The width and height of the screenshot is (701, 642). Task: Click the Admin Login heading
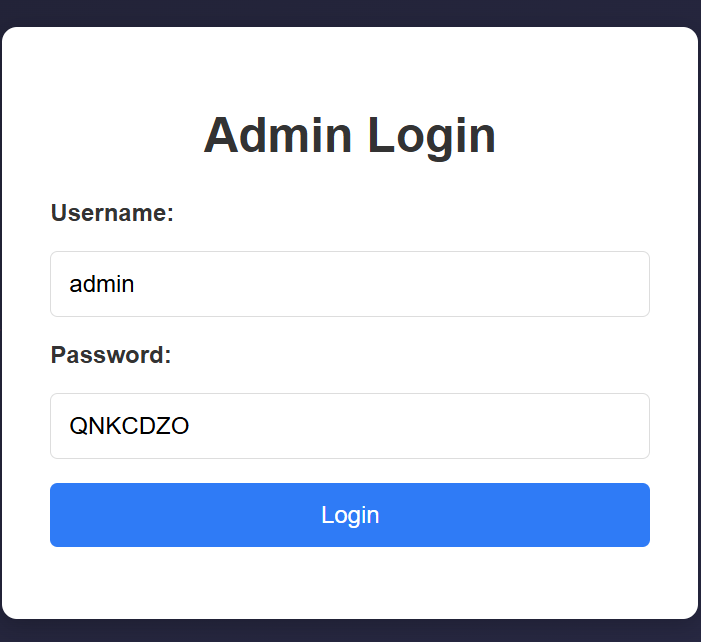click(350, 135)
